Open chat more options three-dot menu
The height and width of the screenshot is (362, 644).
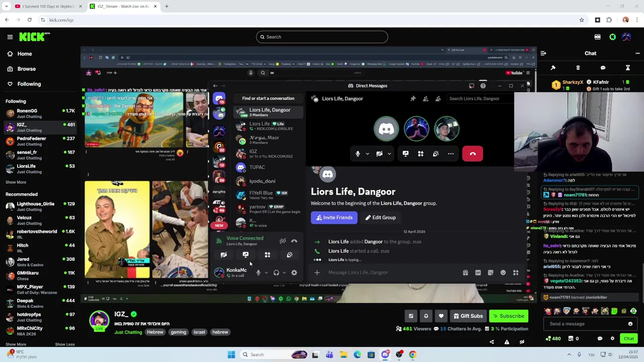tap(637, 53)
